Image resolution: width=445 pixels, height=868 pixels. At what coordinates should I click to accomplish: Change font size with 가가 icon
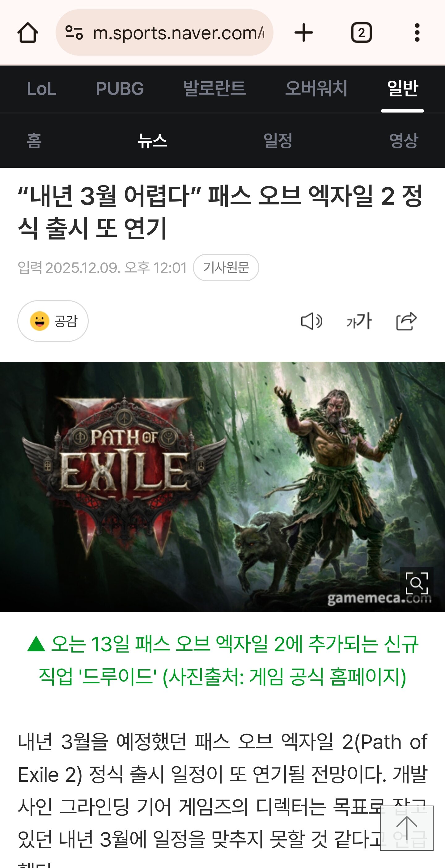(x=359, y=321)
